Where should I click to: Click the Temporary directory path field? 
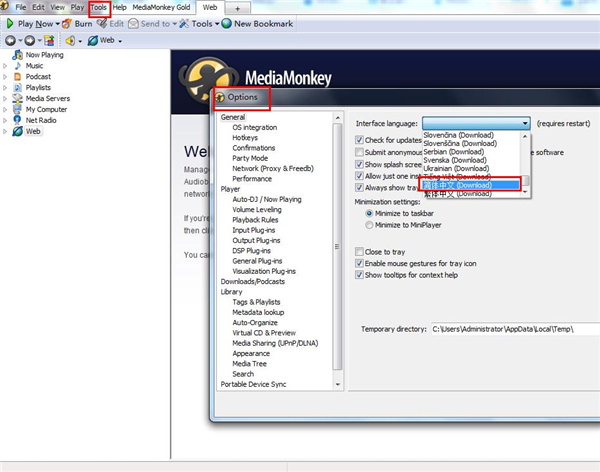pyautogui.click(x=515, y=329)
